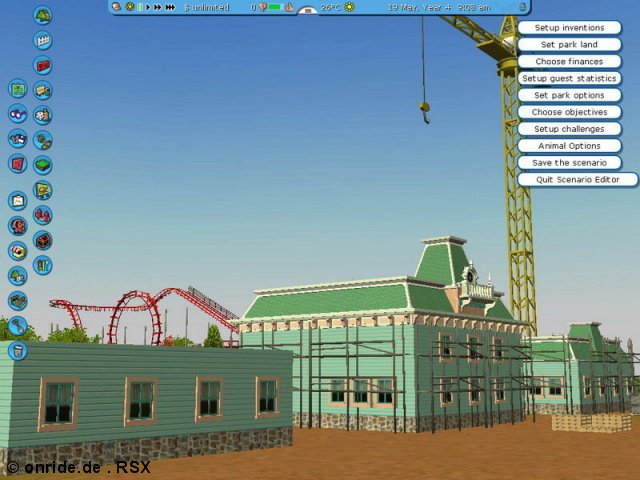Click the date '19 May, Year 4'
This screenshot has height=480, width=640.
(x=419, y=7)
